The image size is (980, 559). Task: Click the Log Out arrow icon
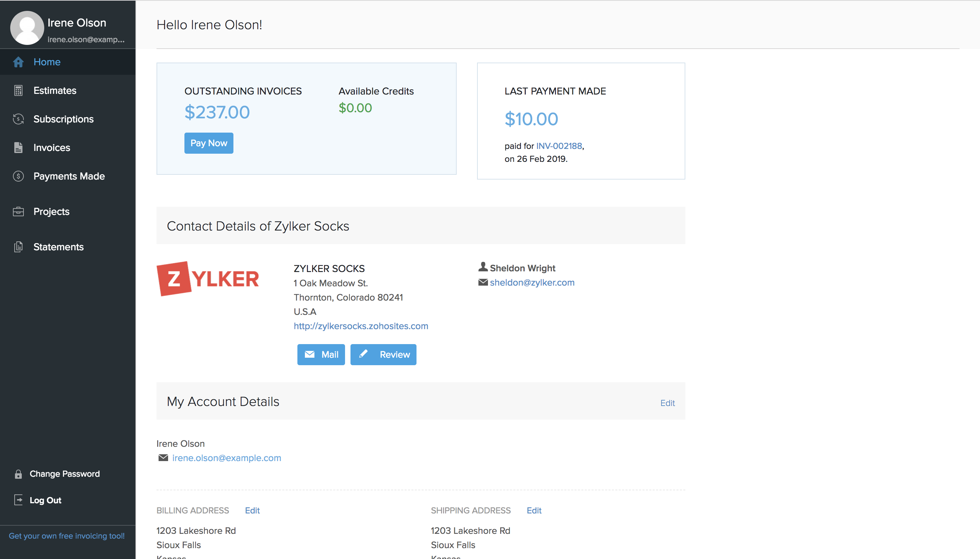point(18,500)
